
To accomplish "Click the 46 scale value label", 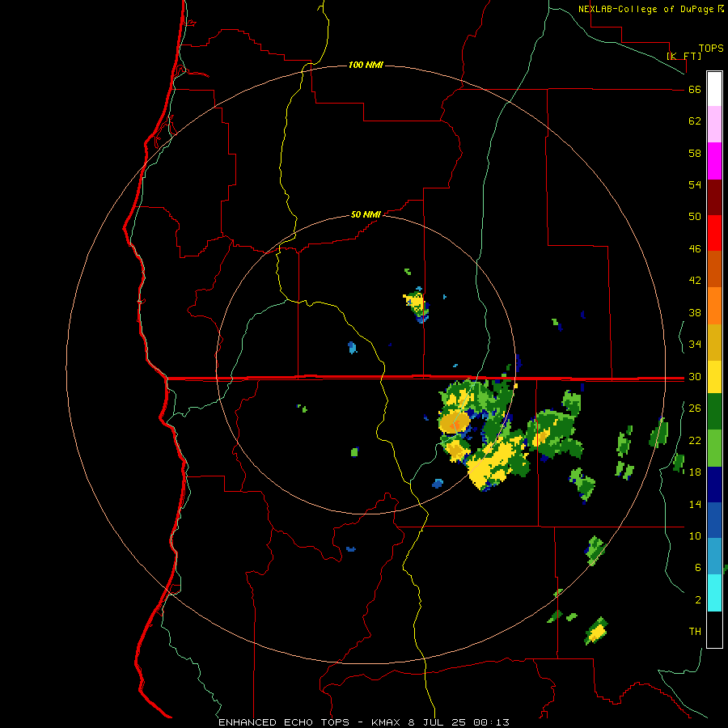I will pos(695,249).
